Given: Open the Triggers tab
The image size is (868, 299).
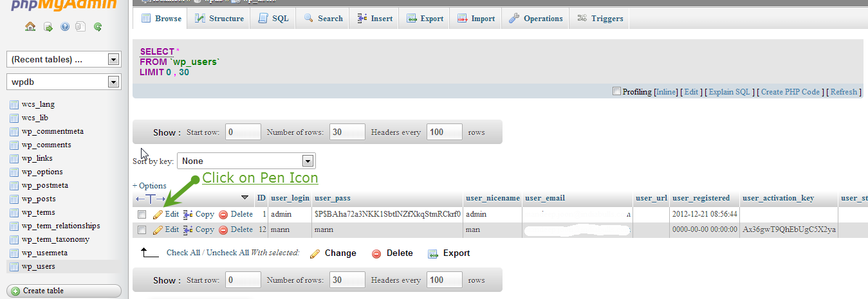Looking at the screenshot, I should tap(600, 19).
